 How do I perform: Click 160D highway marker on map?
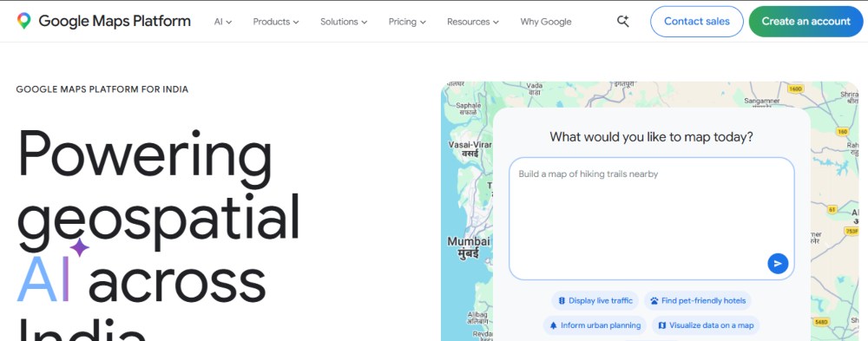[795, 89]
